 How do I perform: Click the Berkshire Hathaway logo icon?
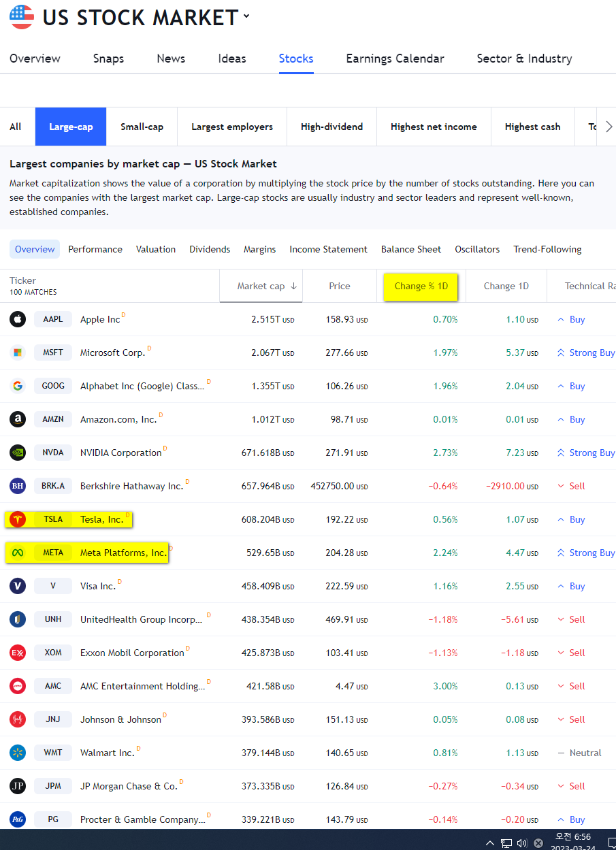18,486
